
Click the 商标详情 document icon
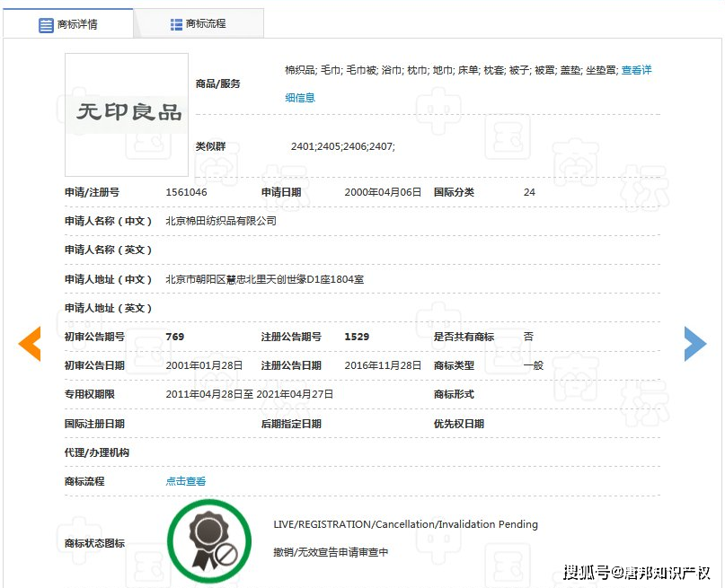pos(46,25)
